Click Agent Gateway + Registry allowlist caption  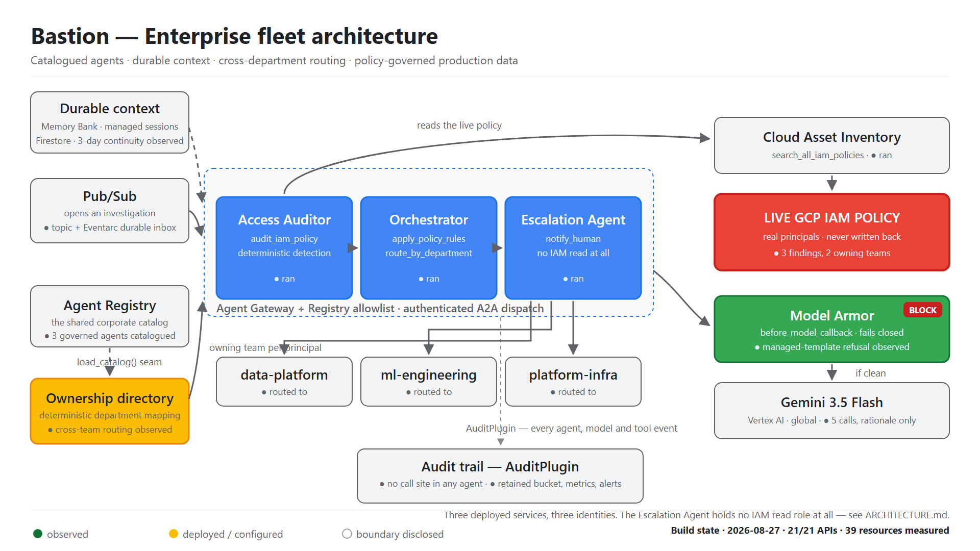pyautogui.click(x=380, y=308)
